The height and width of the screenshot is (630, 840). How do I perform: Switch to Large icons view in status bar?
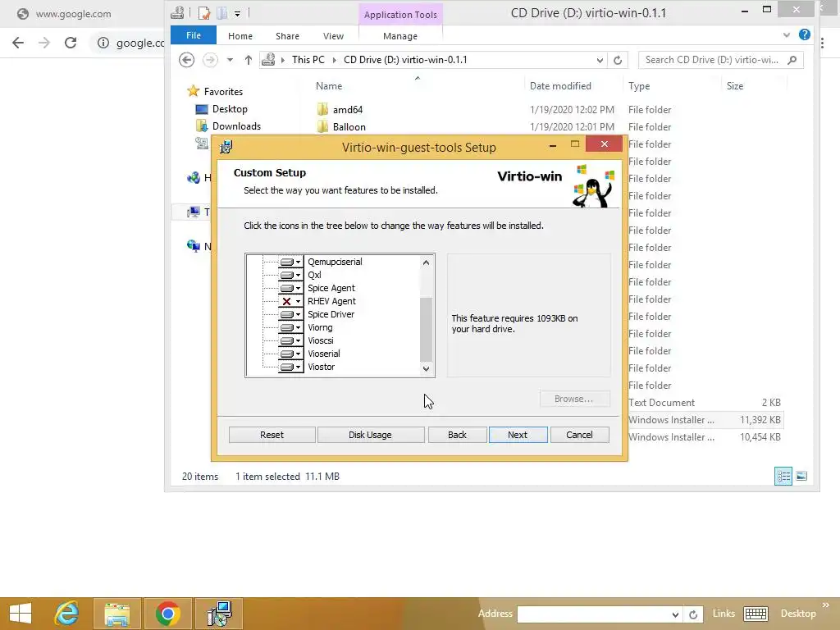[x=801, y=477]
